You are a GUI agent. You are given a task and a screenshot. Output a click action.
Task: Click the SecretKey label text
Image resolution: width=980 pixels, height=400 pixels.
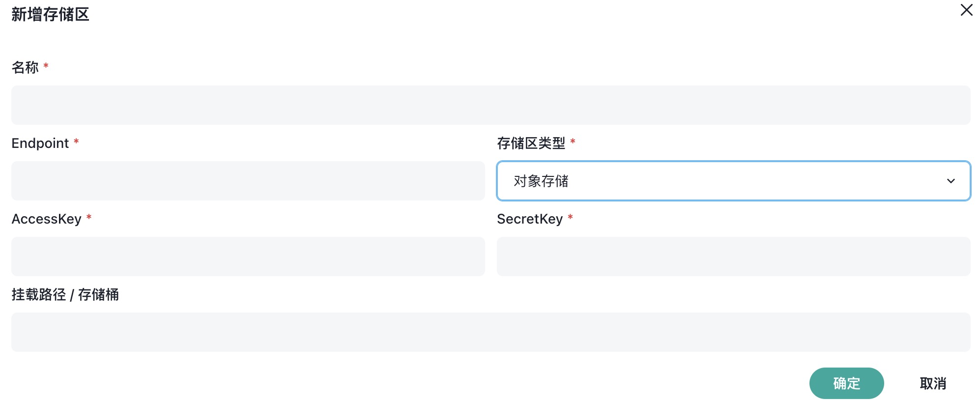530,219
